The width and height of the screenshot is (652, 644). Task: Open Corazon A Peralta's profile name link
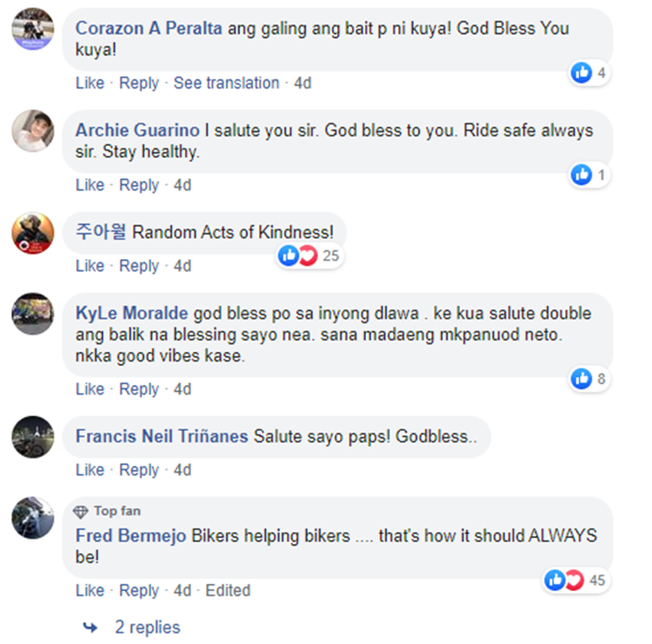tap(149, 29)
